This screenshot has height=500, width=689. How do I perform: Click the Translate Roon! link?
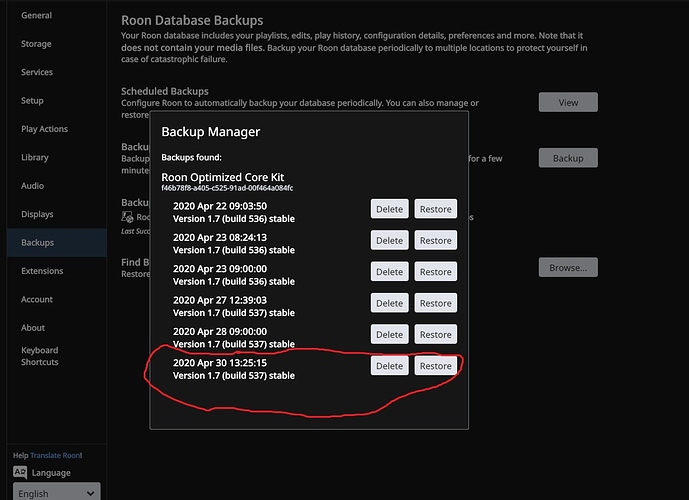point(56,455)
